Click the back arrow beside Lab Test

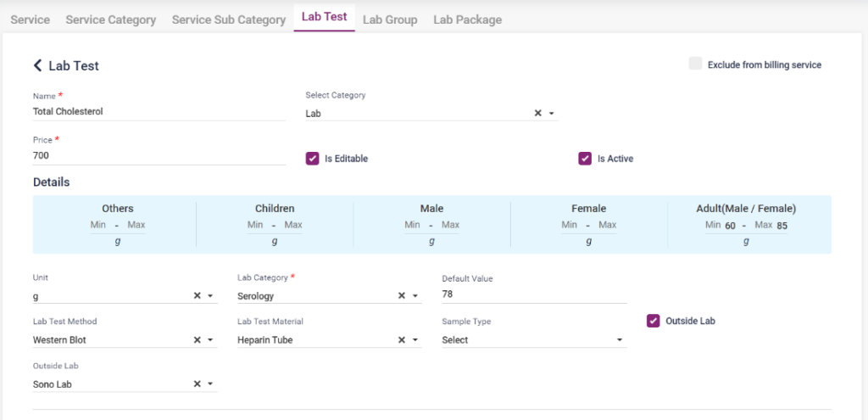pos(37,65)
